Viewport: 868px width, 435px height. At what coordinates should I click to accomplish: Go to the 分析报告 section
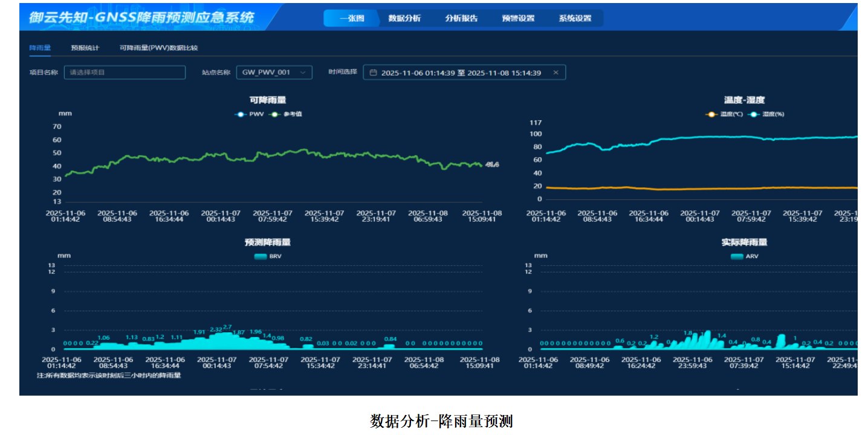point(461,18)
